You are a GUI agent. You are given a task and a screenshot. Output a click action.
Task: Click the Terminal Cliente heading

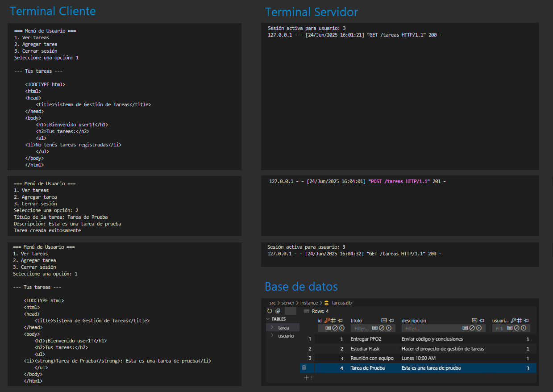click(53, 11)
